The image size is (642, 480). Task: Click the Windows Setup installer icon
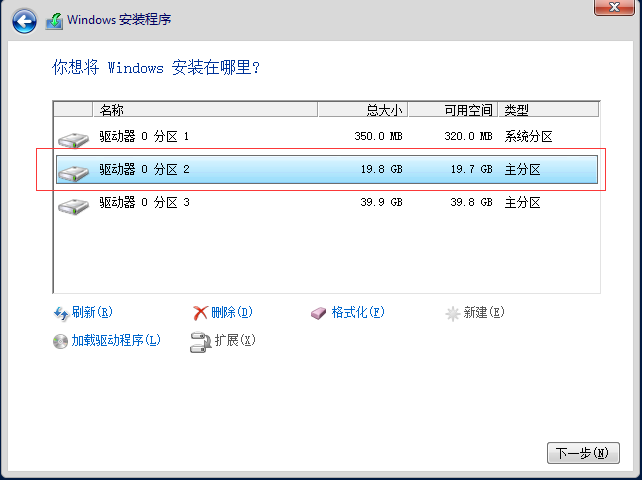pos(54,21)
